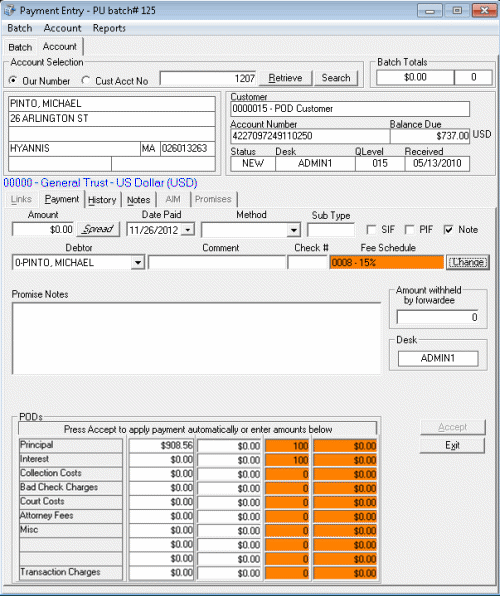Click the PINTO, MICHAEL name line
500x596 pixels.
point(112,104)
